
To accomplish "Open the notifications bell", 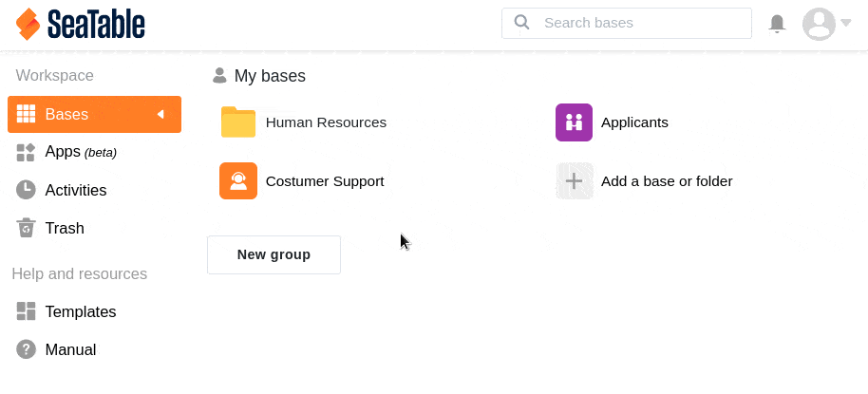I will pos(777,23).
